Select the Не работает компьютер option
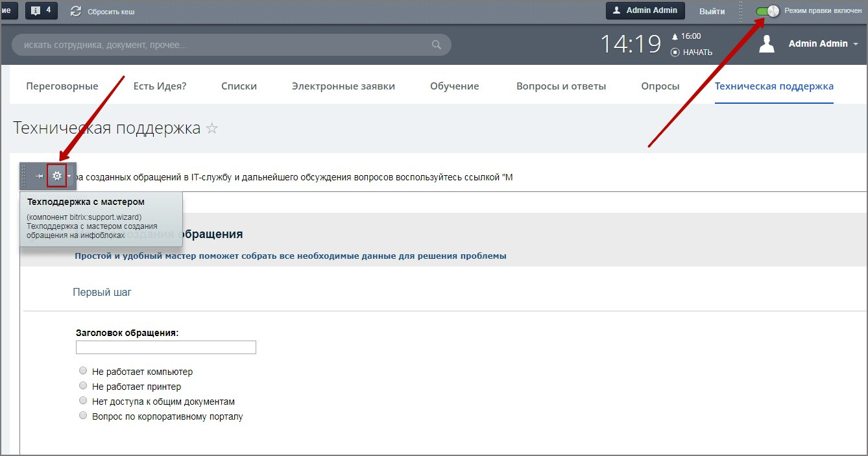The image size is (868, 456). pos(83,371)
